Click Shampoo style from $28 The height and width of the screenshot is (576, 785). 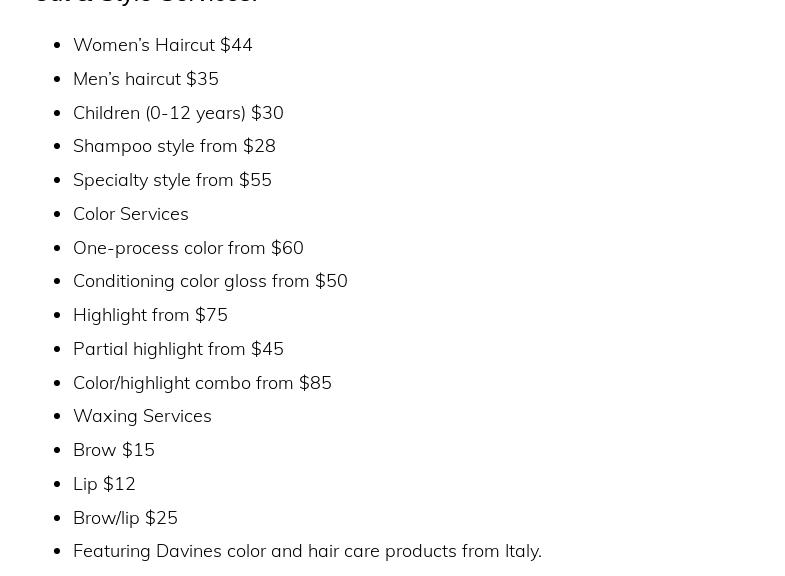coord(174,146)
